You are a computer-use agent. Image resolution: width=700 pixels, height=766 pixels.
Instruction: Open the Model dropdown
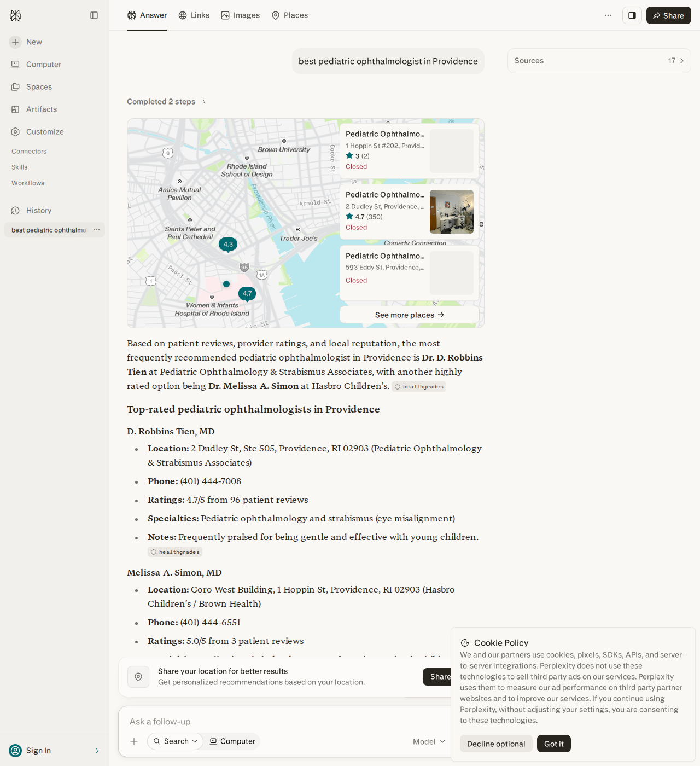429,741
